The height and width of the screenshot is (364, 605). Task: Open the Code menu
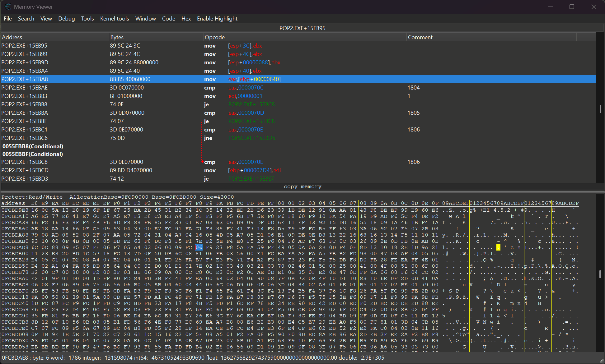point(169,19)
